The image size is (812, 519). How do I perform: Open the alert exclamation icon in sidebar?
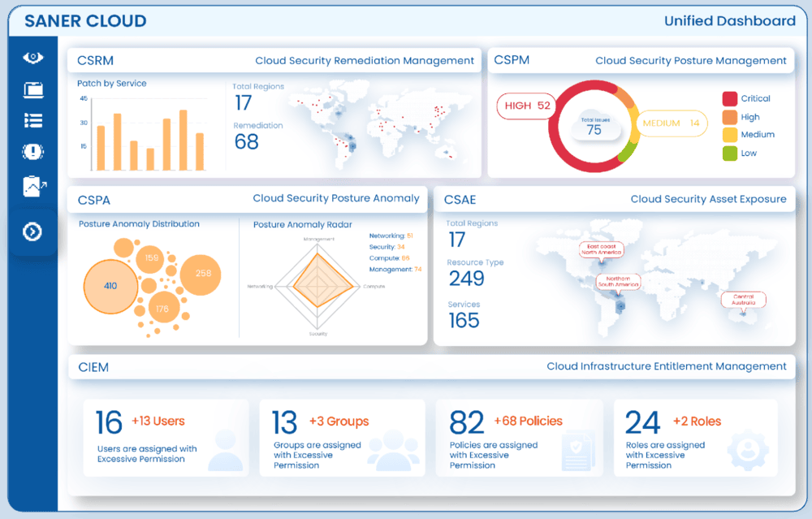(32, 152)
